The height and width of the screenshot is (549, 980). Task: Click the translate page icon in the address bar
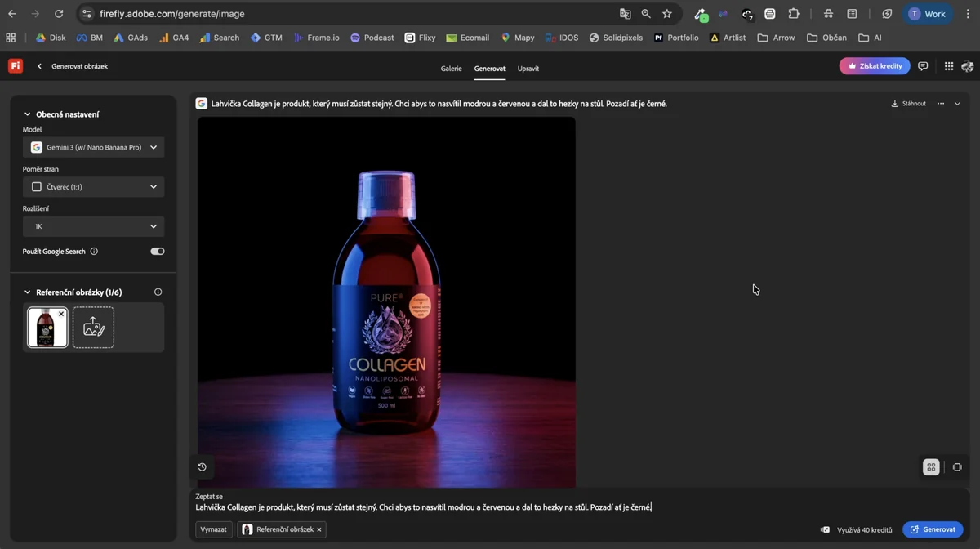[x=626, y=14]
